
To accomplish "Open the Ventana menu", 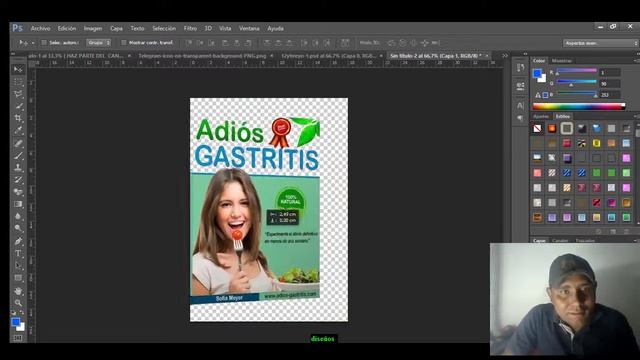I will pos(249,28).
